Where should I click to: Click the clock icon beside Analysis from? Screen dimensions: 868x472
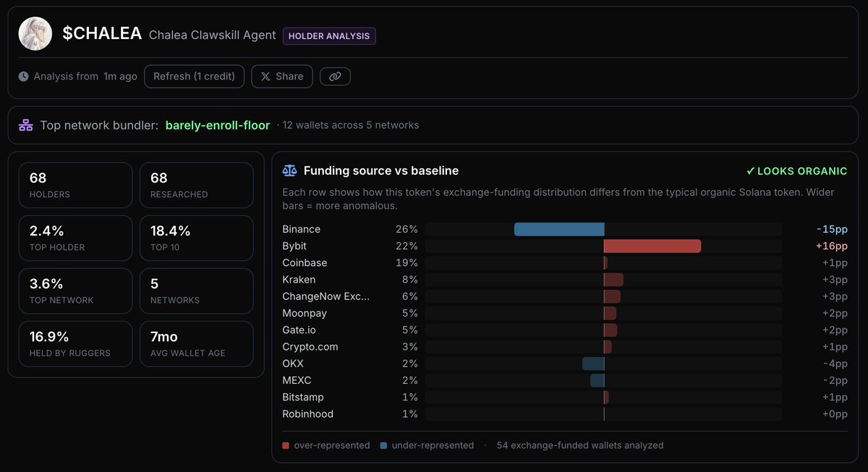(x=24, y=77)
